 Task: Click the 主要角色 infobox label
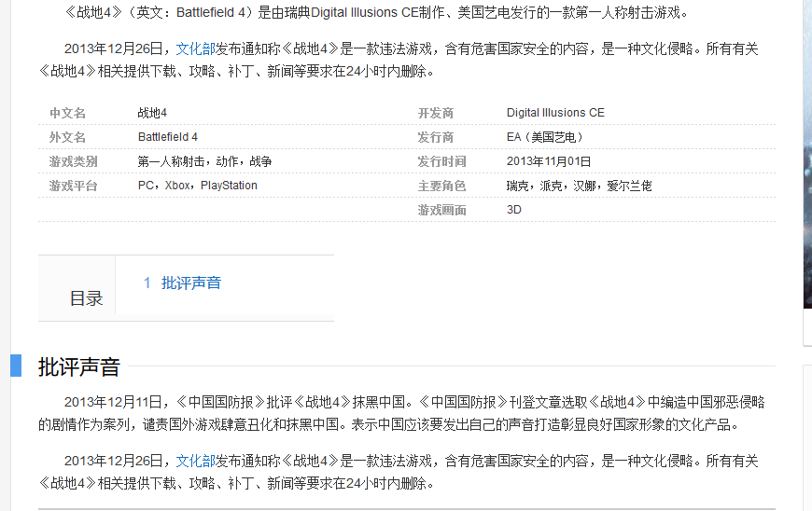point(441,186)
